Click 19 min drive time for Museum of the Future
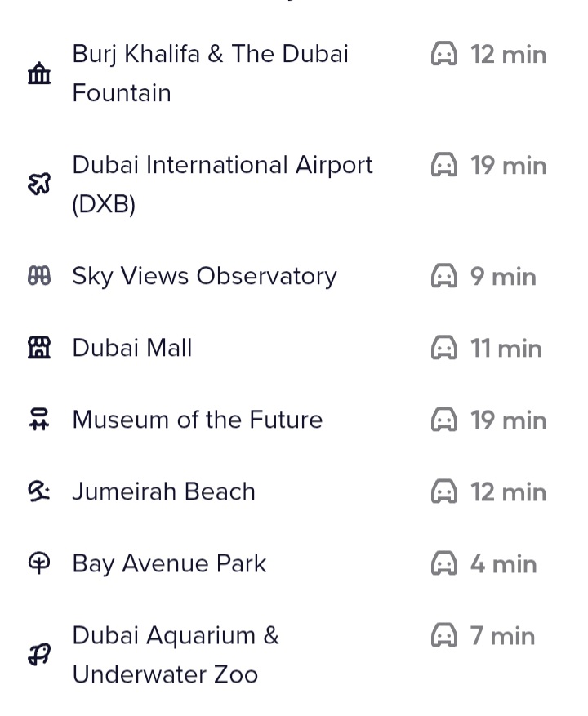The height and width of the screenshot is (716, 588). [508, 420]
